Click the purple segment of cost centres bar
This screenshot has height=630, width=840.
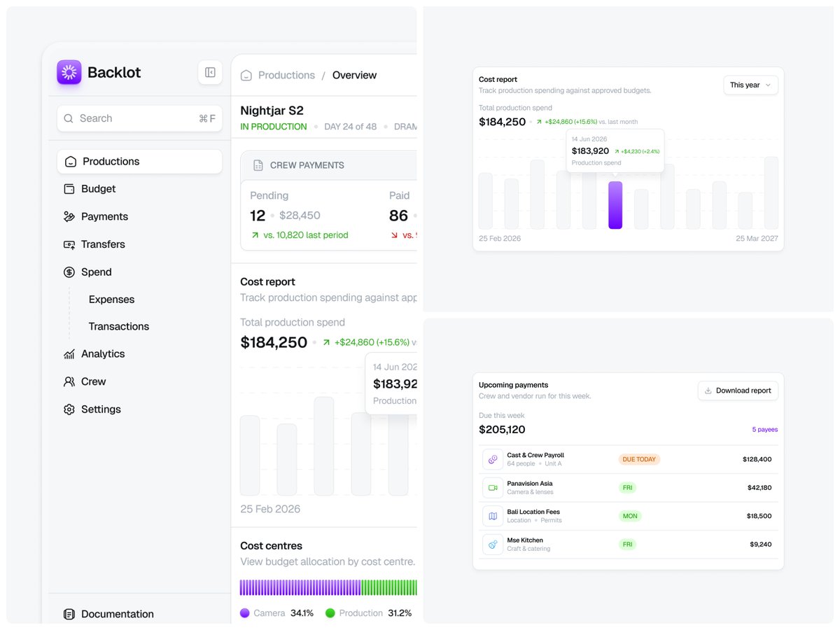[x=300, y=587]
